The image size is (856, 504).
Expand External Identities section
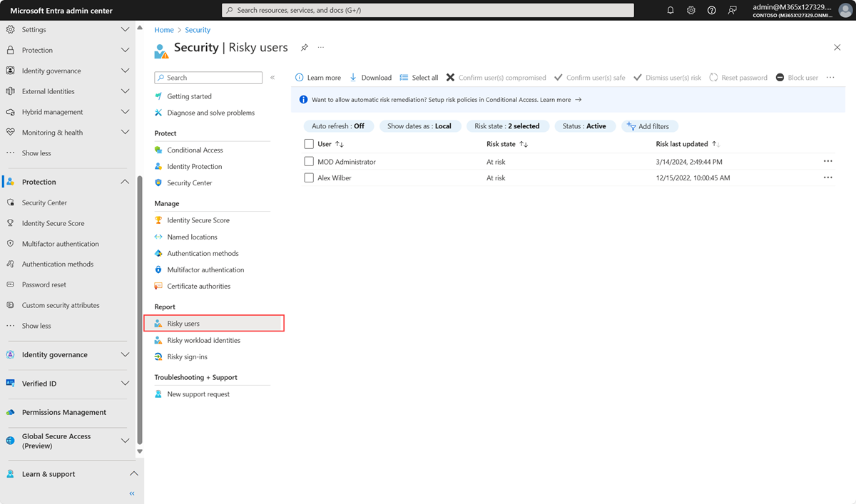pyautogui.click(x=125, y=91)
